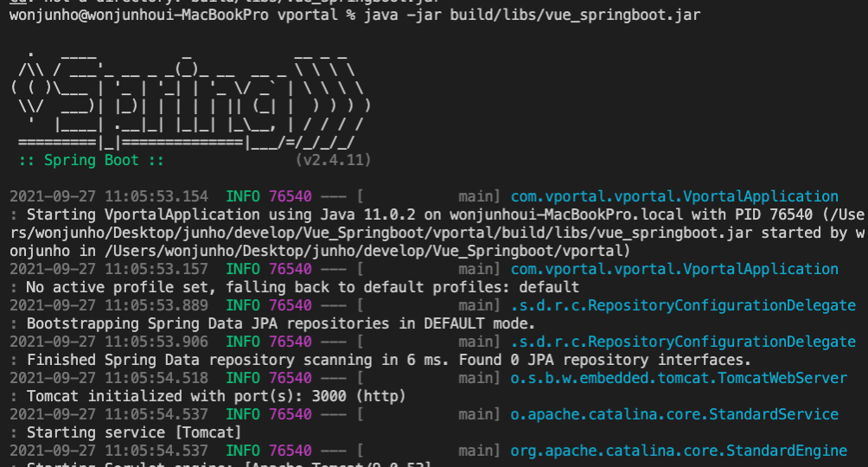Screen dimensions: 868x467
Task: Click the command text "java -jar build/libs/vue_springboot.jar"
Action: point(532,15)
